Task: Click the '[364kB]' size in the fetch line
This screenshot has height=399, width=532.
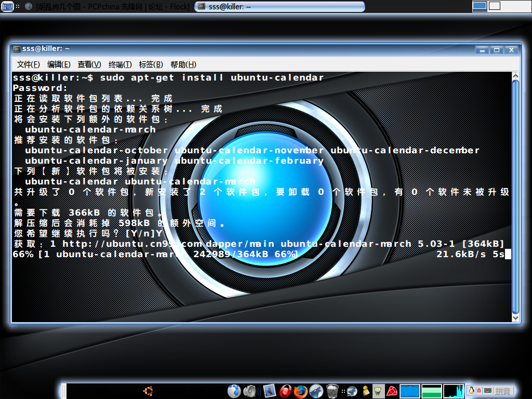Action: click(483, 244)
